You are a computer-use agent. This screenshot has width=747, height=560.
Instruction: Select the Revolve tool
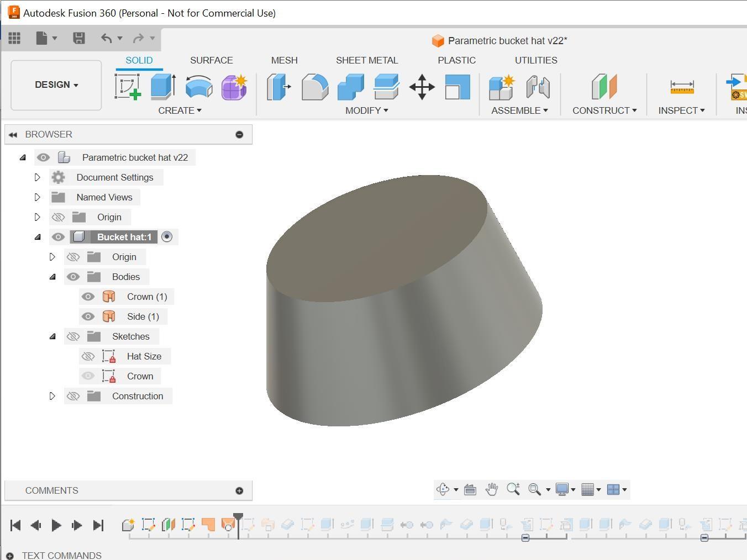tap(199, 87)
